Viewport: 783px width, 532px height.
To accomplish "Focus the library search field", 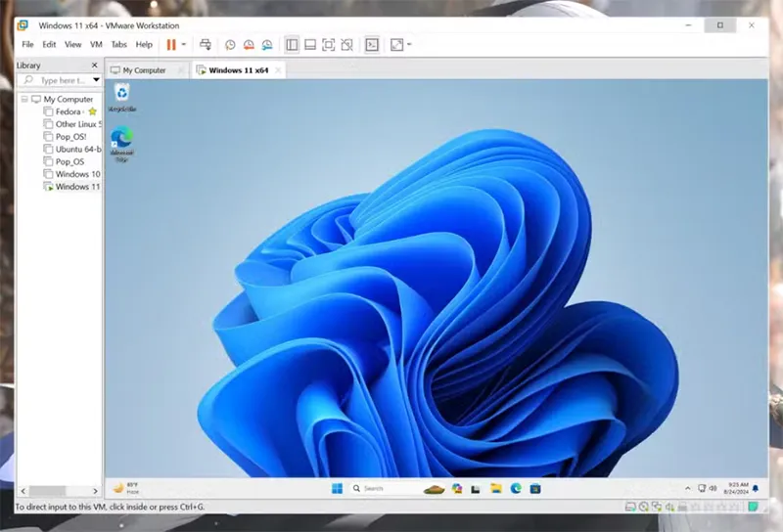I will click(54, 80).
